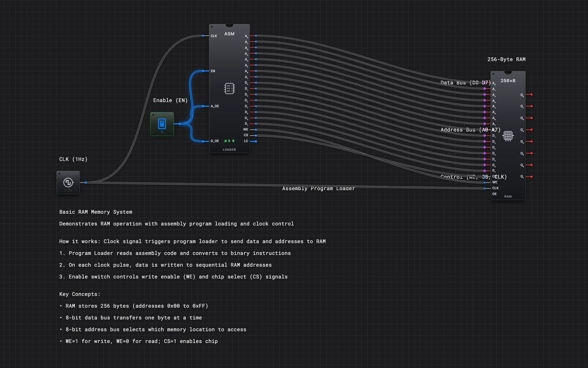Click the CLK input pin on ASM loader
The image size is (588, 368).
click(x=203, y=36)
